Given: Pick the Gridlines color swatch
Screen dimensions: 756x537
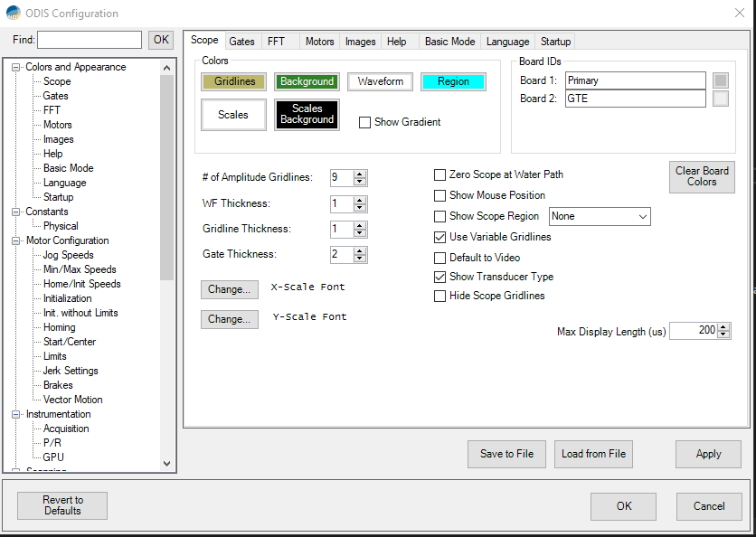Looking at the screenshot, I should tap(234, 81).
